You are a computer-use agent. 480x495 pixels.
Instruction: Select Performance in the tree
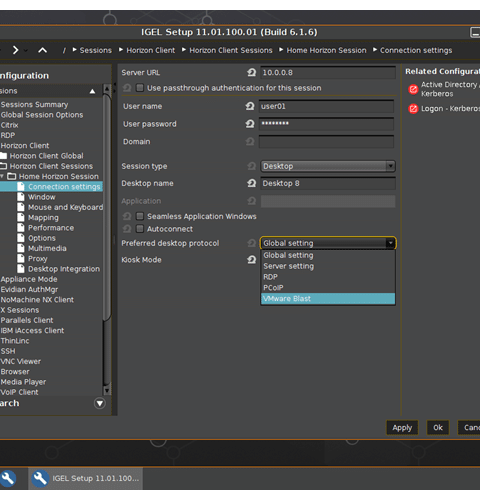click(x=51, y=228)
